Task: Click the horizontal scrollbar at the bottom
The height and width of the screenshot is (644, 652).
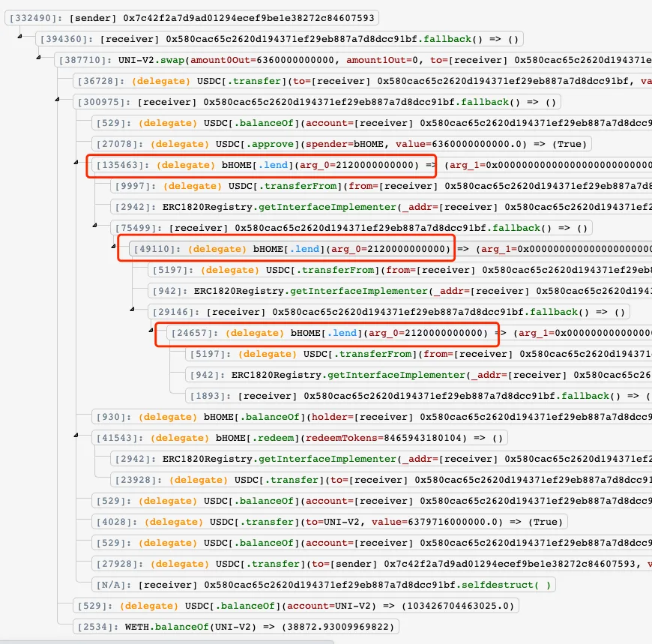Action: tap(166, 642)
